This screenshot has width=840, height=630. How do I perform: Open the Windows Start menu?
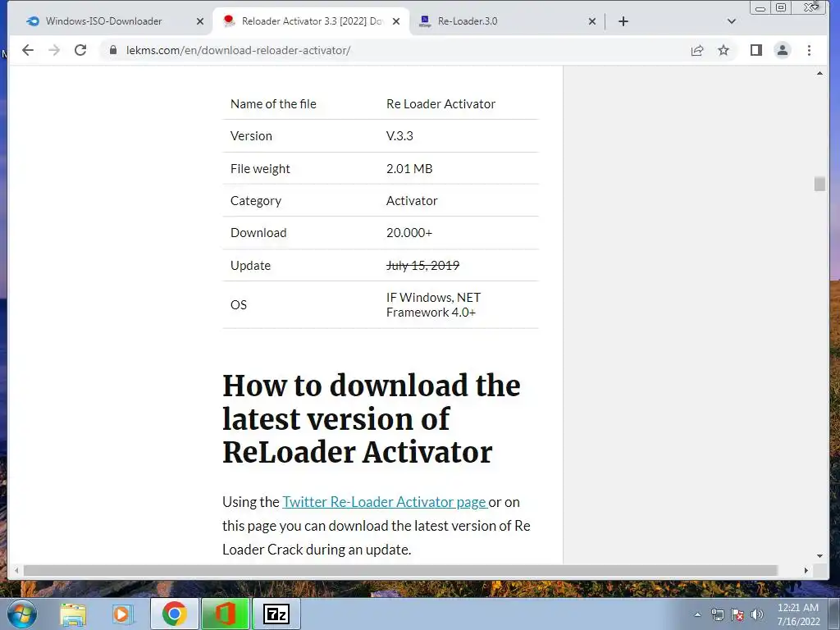point(22,614)
